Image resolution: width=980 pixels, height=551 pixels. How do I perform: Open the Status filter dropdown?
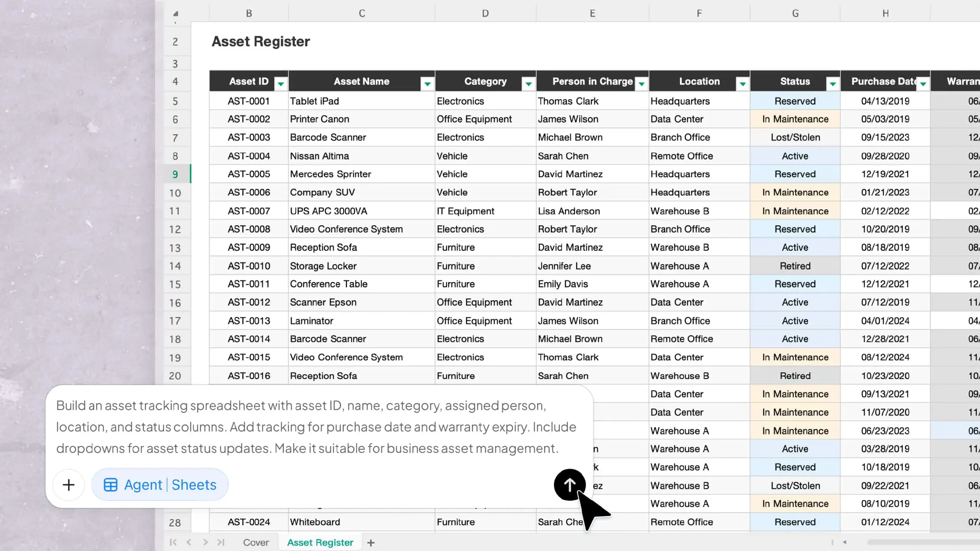(x=832, y=84)
